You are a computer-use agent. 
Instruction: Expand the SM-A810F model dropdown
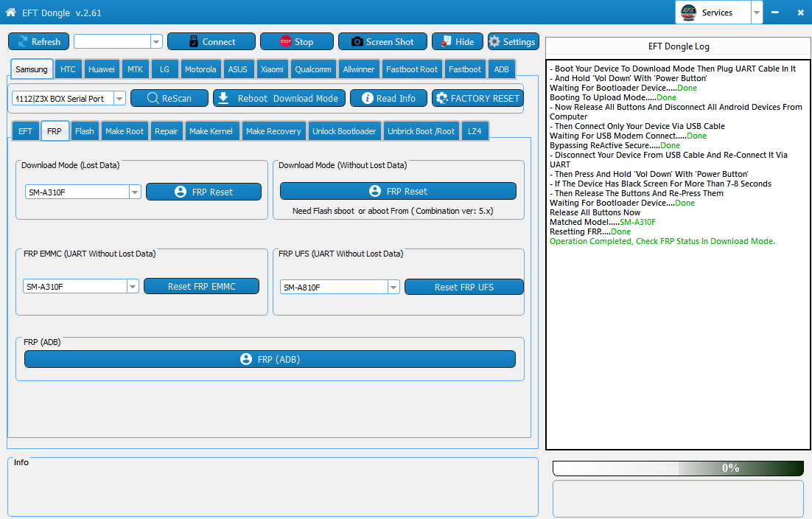(x=393, y=287)
